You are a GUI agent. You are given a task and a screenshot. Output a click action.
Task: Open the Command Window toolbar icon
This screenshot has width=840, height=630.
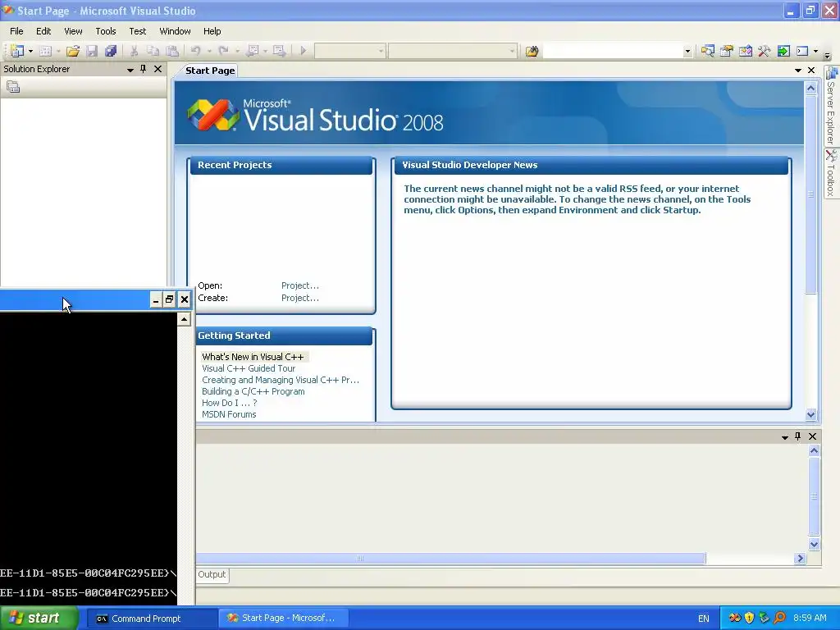coord(802,51)
